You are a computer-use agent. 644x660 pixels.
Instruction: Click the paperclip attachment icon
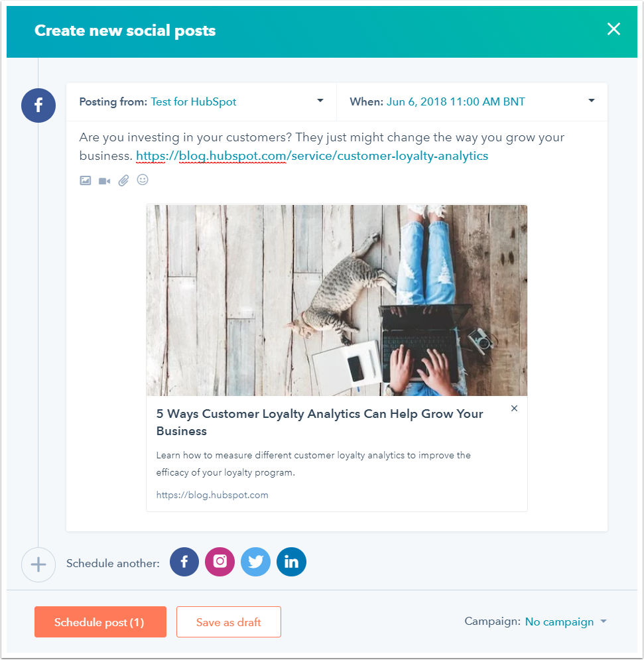point(123,180)
